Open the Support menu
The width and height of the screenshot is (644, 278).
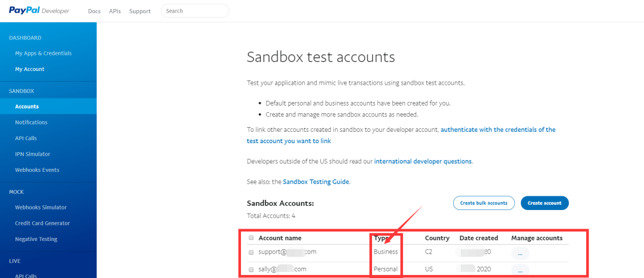(140, 11)
